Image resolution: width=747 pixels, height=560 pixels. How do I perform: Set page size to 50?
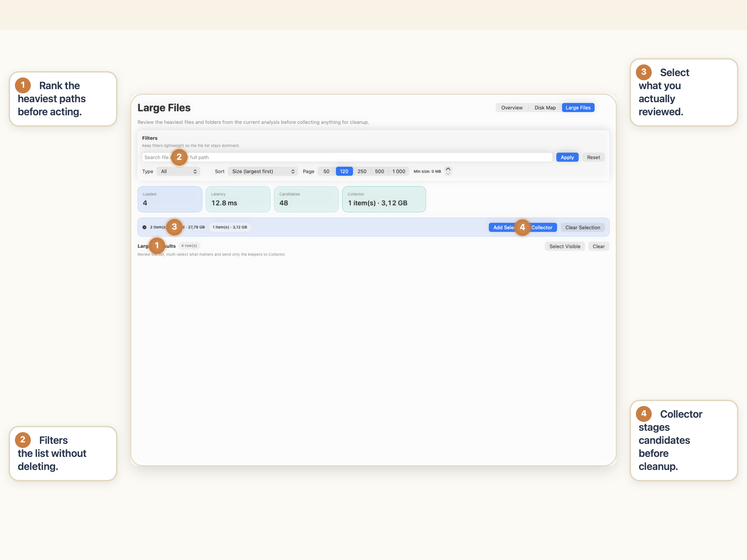click(326, 171)
